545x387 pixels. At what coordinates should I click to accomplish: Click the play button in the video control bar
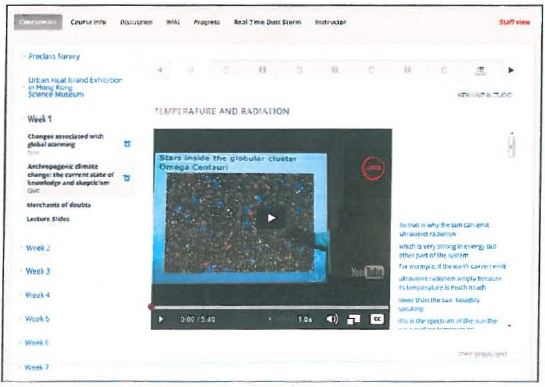click(x=161, y=319)
